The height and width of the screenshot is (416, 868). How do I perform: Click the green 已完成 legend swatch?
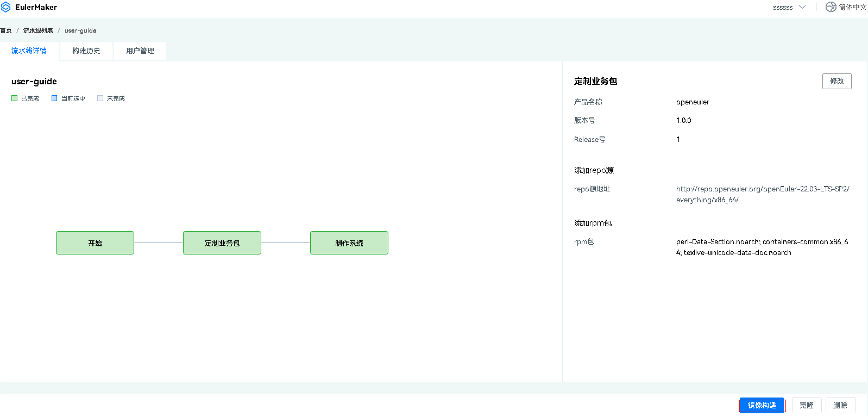point(15,98)
